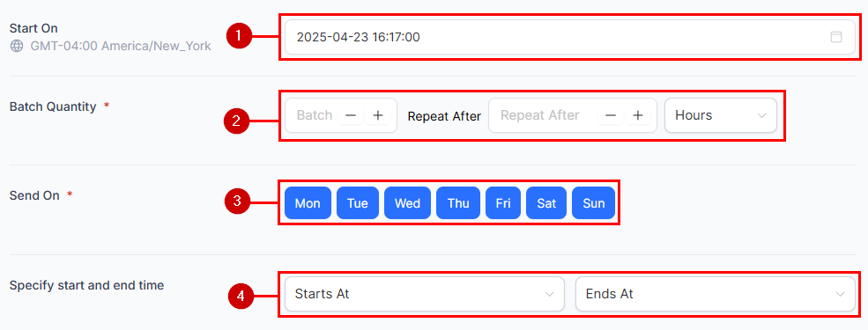Image resolution: width=868 pixels, height=330 pixels.
Task: Toggle the Fri day button
Action: pos(503,203)
